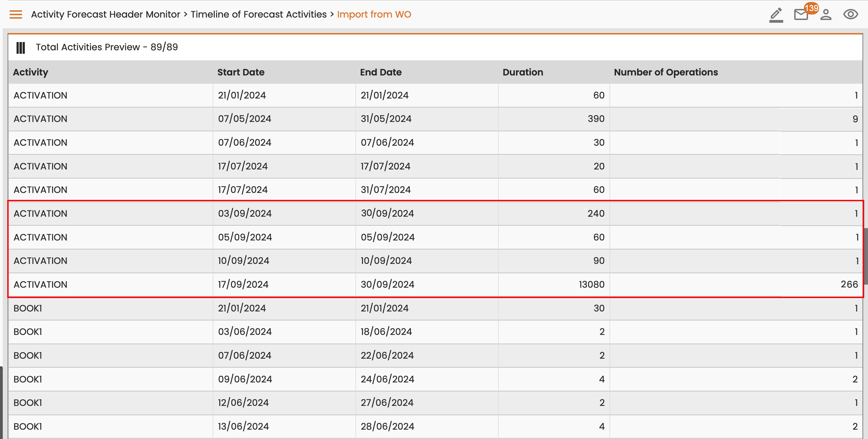Click the Total Activities Preview title
This screenshot has height=439, width=868.
tap(107, 47)
